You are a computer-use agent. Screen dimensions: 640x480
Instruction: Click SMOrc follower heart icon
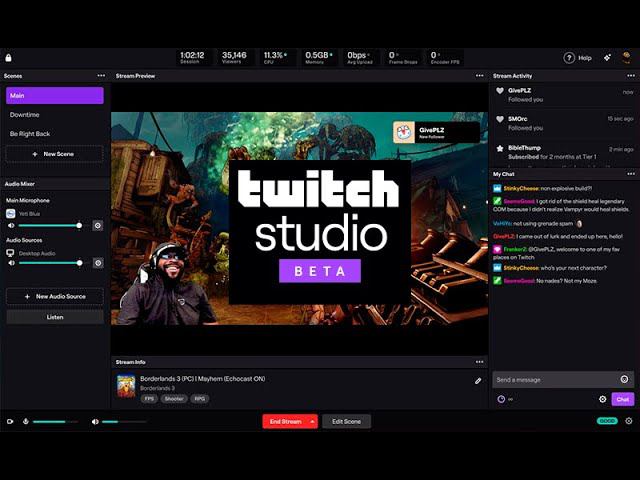click(500, 119)
